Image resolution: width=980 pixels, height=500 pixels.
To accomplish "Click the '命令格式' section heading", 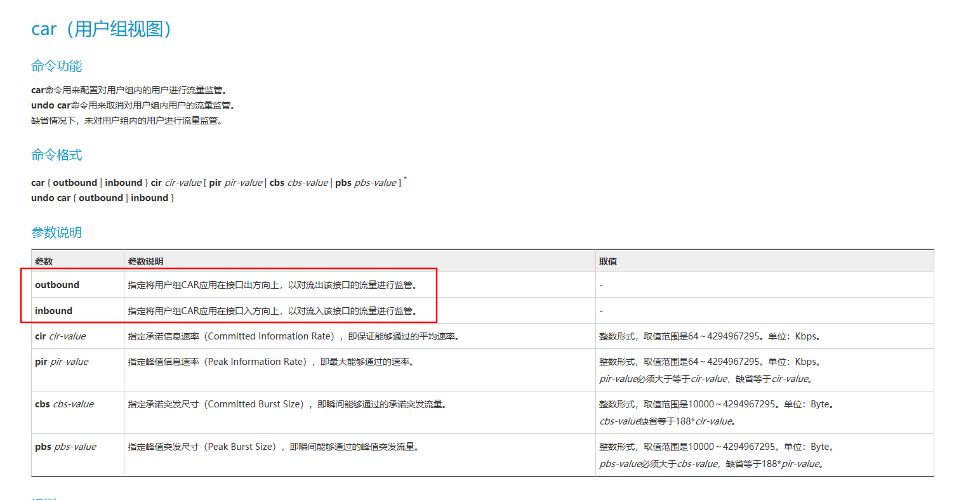I will coord(56,155).
